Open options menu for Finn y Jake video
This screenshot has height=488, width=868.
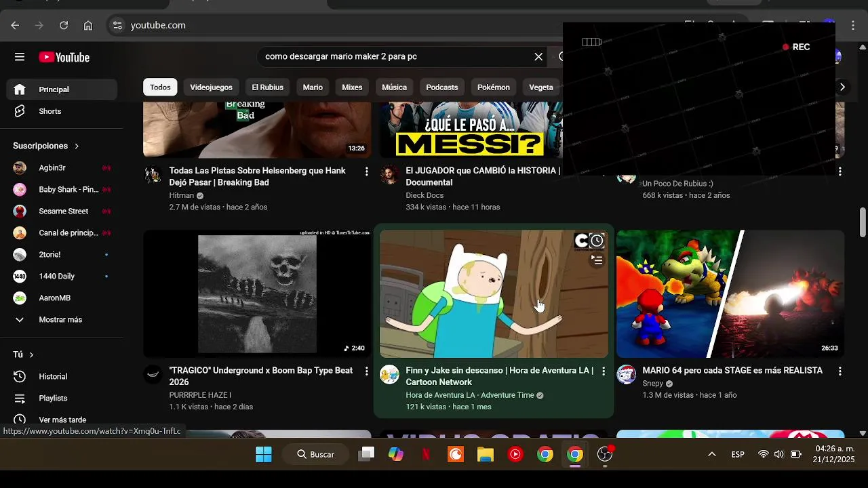604,371
